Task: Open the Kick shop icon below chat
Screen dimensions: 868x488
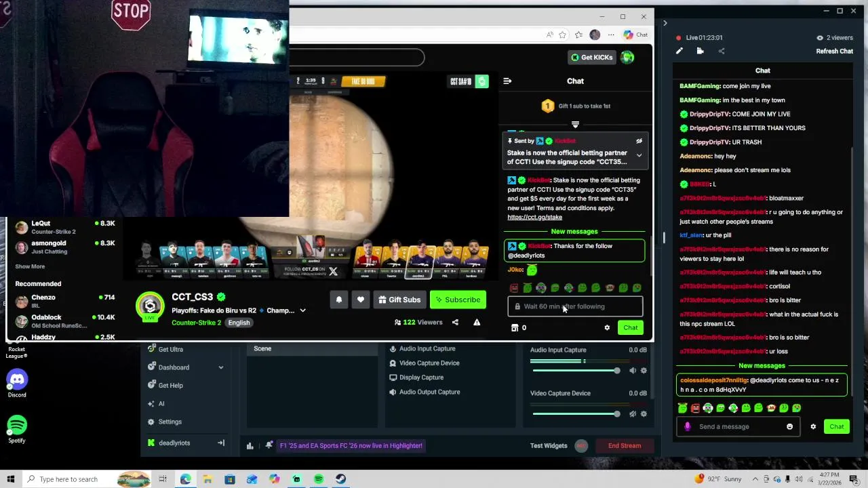Action: 515,328
